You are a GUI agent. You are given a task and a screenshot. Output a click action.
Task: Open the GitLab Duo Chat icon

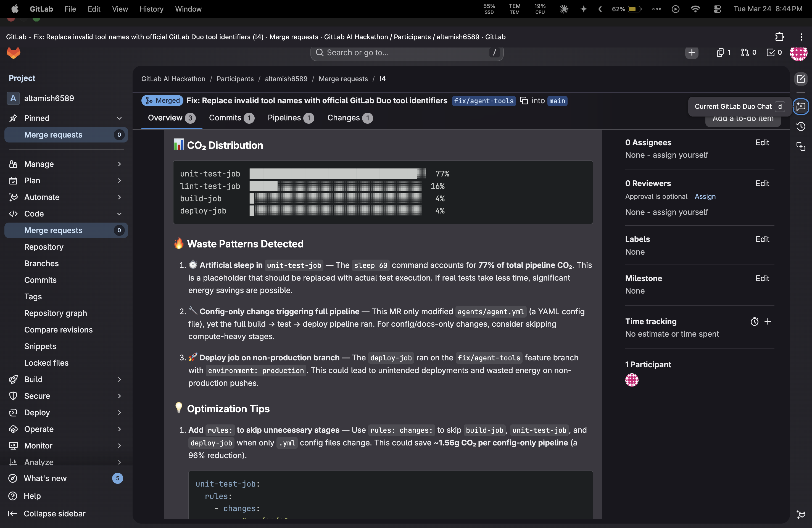pos(800,106)
